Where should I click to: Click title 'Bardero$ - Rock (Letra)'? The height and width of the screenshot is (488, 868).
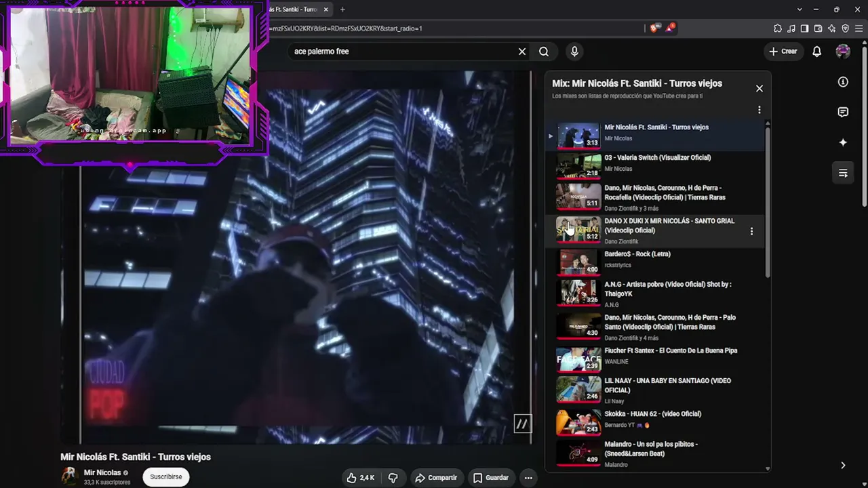(637, 254)
